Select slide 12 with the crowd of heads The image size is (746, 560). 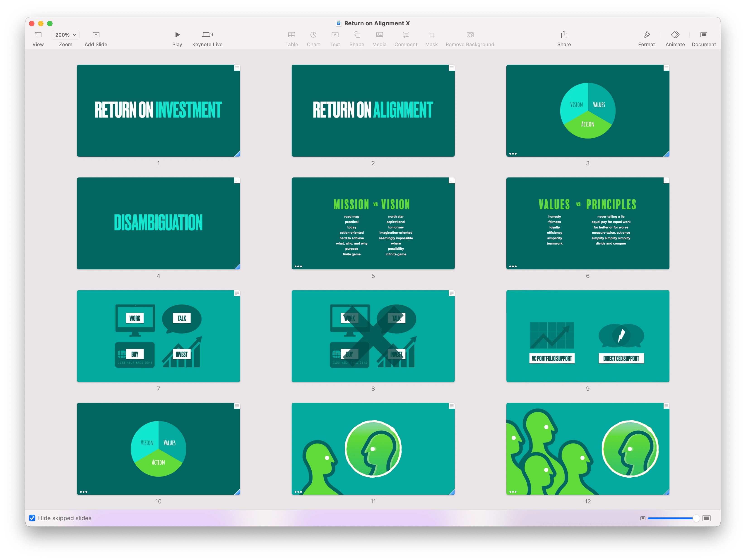(587, 449)
